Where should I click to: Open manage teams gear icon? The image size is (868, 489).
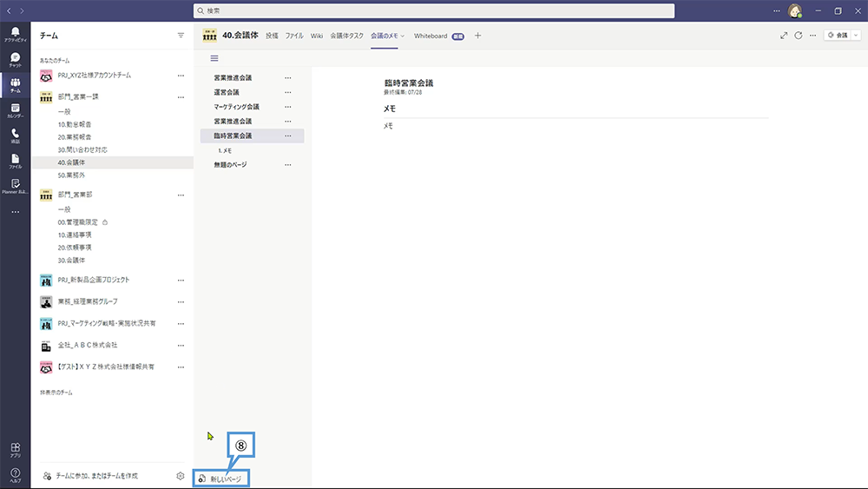[x=180, y=476]
